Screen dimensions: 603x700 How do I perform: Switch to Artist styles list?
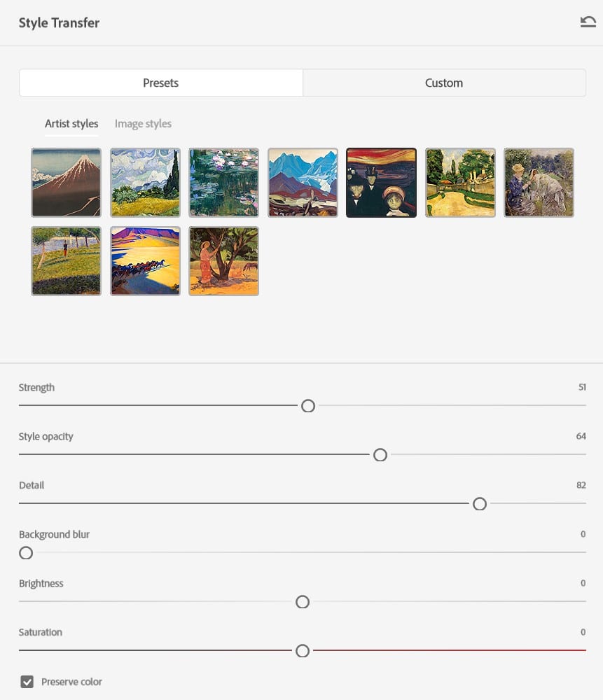pyautogui.click(x=71, y=124)
